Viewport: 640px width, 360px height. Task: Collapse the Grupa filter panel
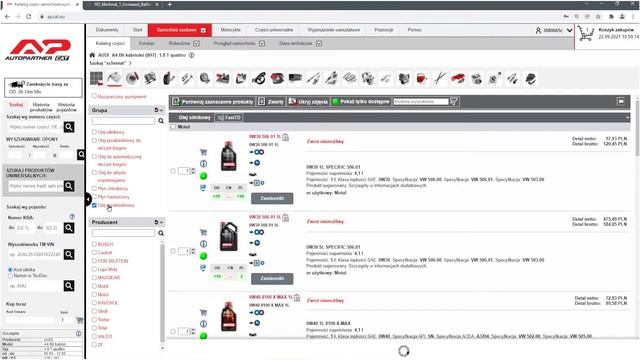(161, 110)
